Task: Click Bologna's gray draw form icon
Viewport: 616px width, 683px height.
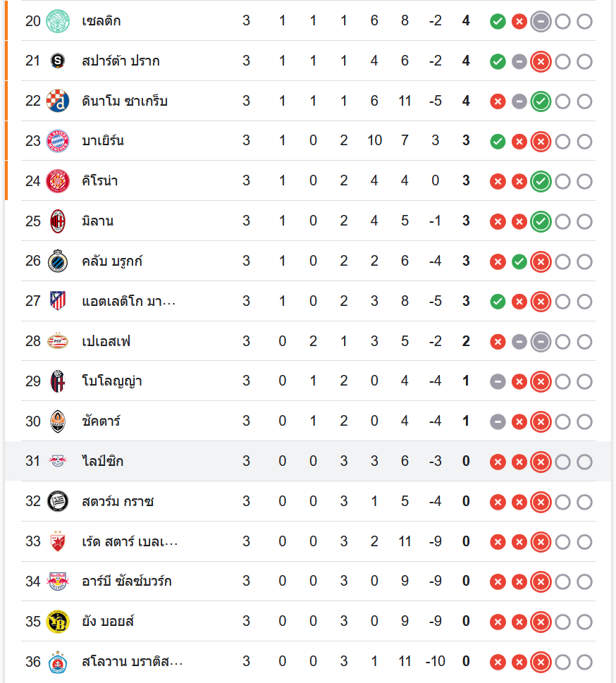Action: pos(498,382)
